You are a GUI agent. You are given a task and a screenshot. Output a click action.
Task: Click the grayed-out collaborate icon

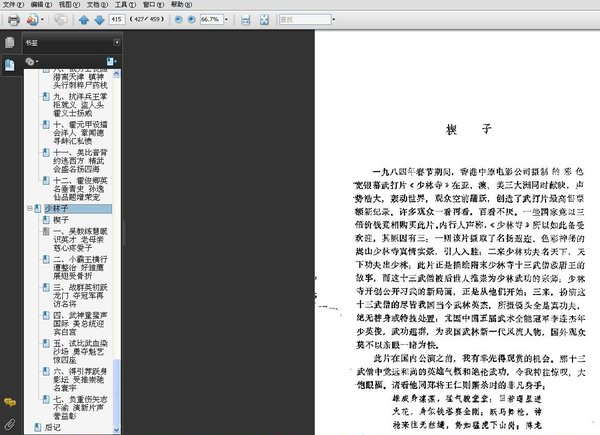point(60,20)
